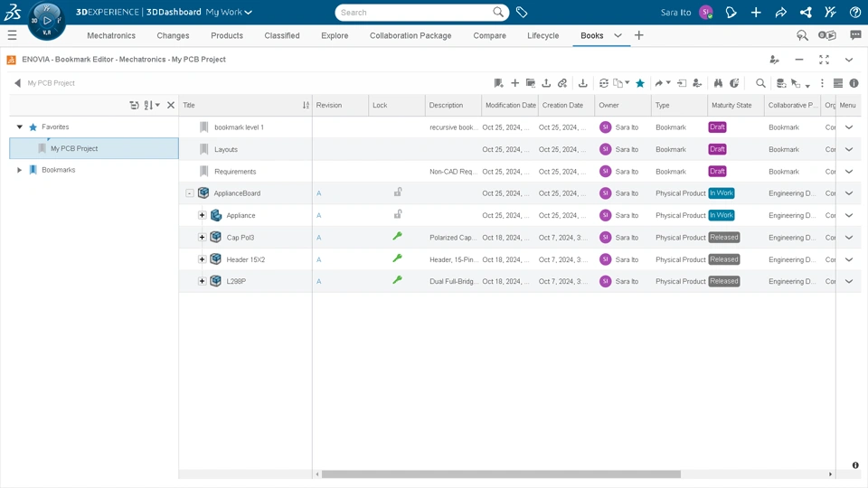The height and width of the screenshot is (488, 868).
Task: Open the row menu chevron for Layouts
Action: tap(849, 149)
